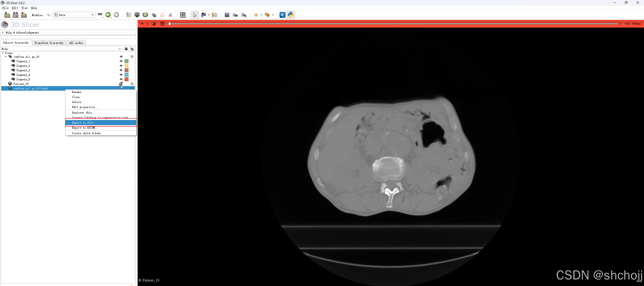Click the screenshot capture camera icon
Image resolution: width=644 pixels, height=286 pixels.
pyautogui.click(x=227, y=15)
